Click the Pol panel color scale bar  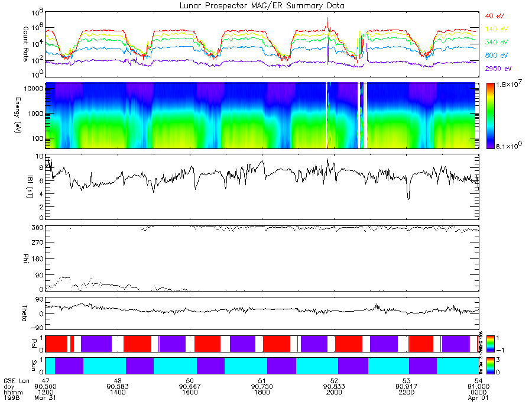pos(490,344)
